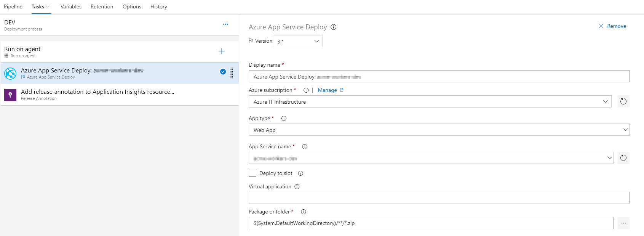Show info for Azure subscription
The image size is (644, 236).
pyautogui.click(x=306, y=90)
